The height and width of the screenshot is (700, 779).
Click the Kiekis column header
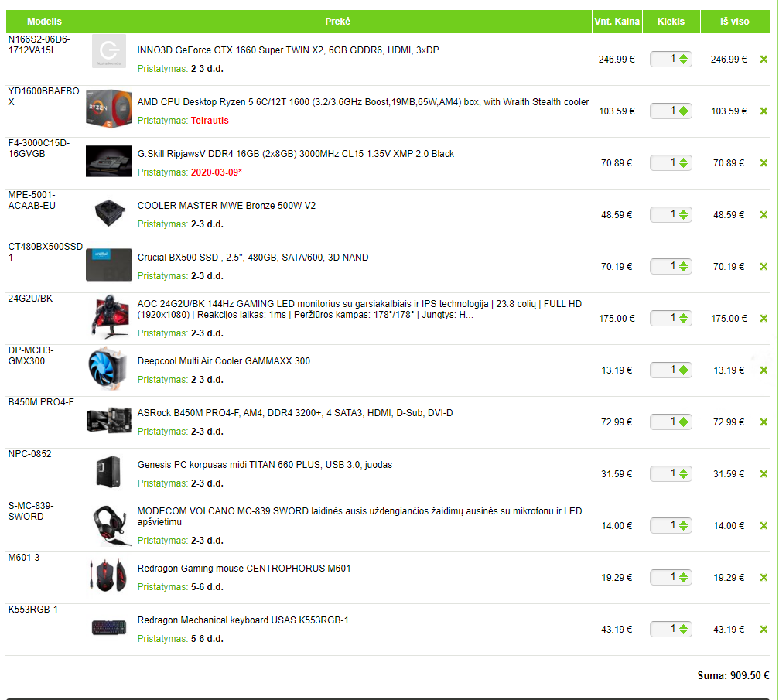(x=671, y=22)
